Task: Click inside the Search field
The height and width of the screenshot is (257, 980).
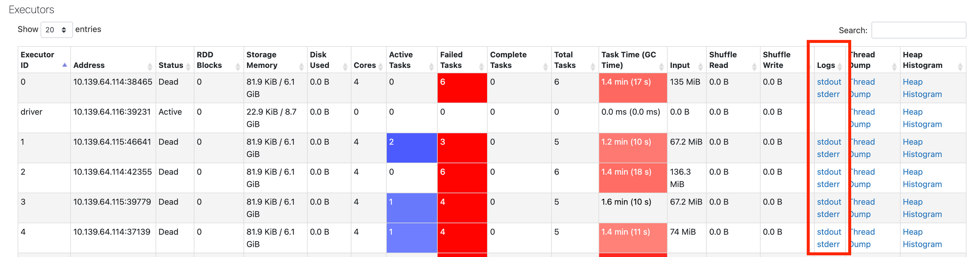Action: (x=919, y=30)
